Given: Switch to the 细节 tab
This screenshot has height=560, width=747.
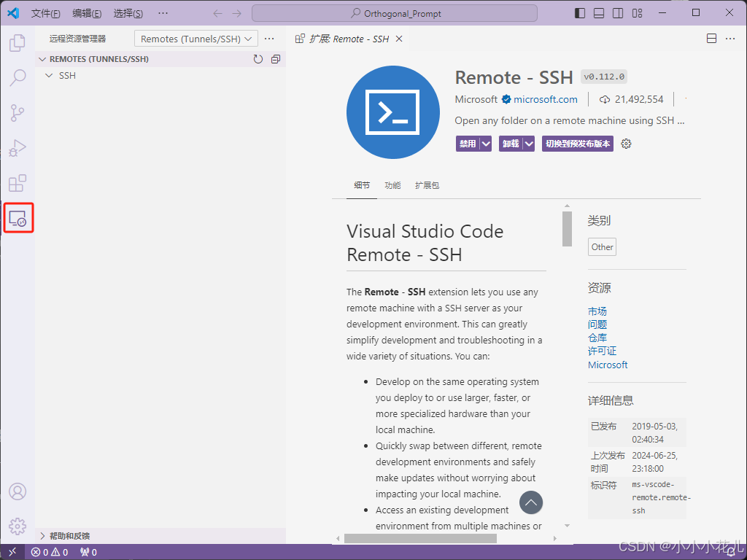Looking at the screenshot, I should 362,185.
